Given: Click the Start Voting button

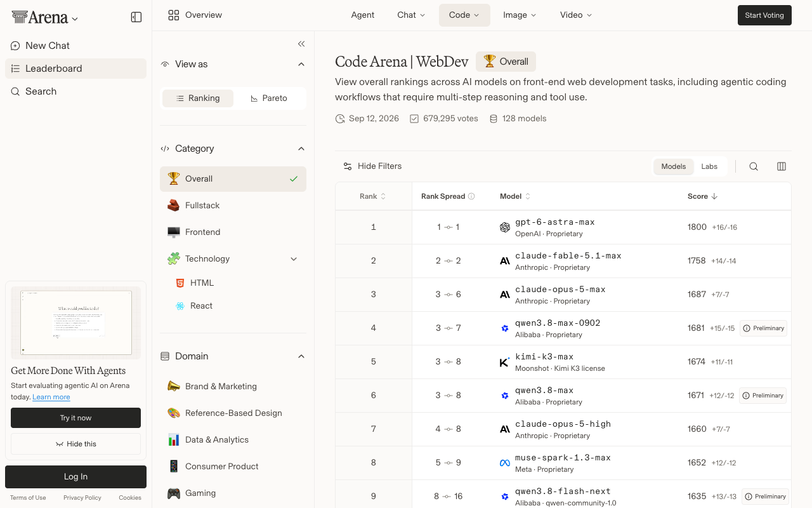Looking at the screenshot, I should click(x=764, y=15).
